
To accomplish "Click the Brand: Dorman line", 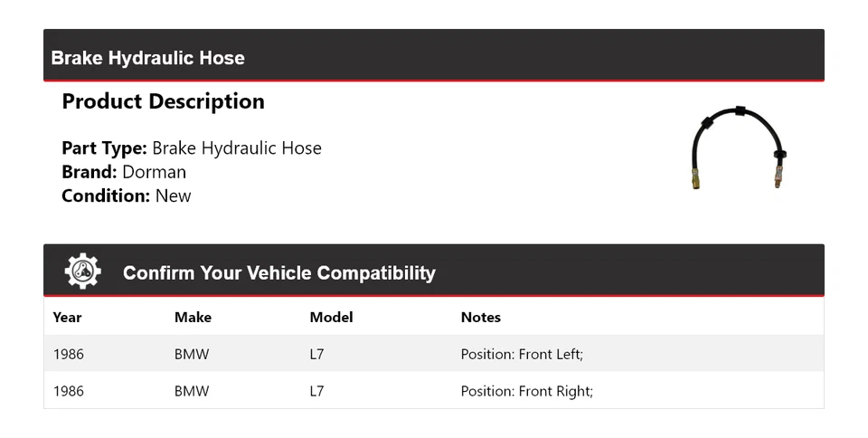I will (x=124, y=172).
